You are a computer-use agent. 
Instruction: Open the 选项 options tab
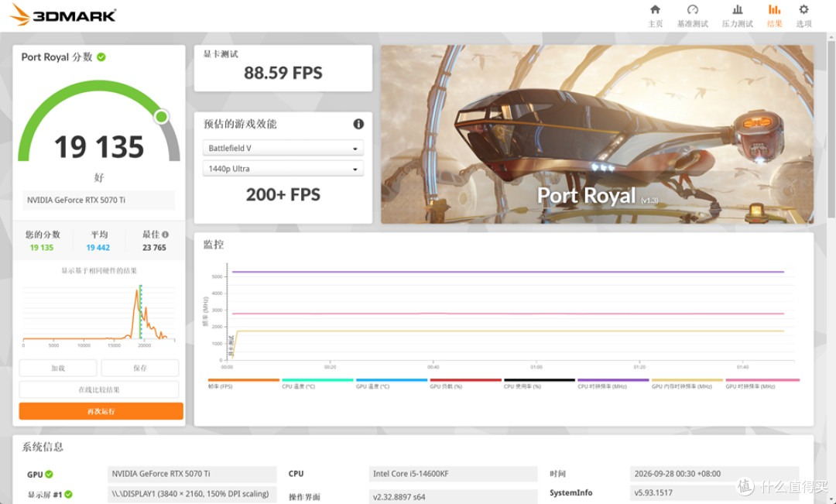click(803, 16)
